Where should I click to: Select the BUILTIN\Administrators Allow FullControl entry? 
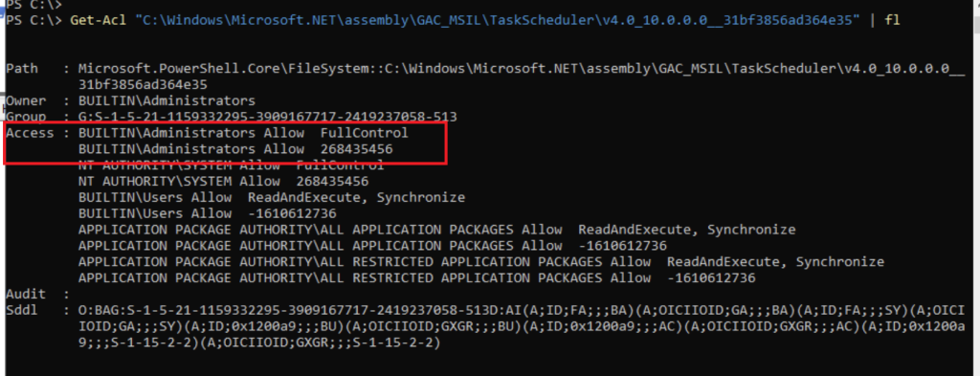tap(243, 133)
